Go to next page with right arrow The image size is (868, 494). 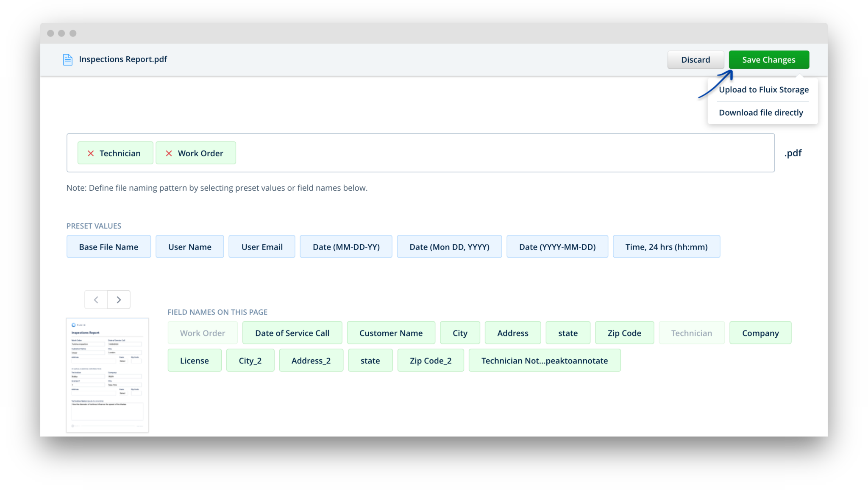click(x=119, y=299)
